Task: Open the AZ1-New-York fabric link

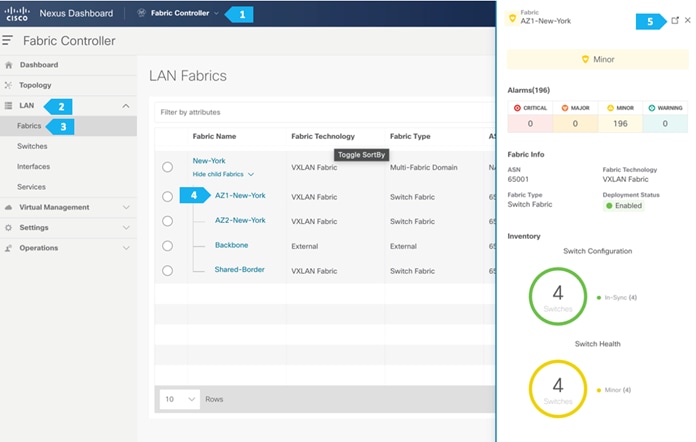Action: (x=240, y=196)
